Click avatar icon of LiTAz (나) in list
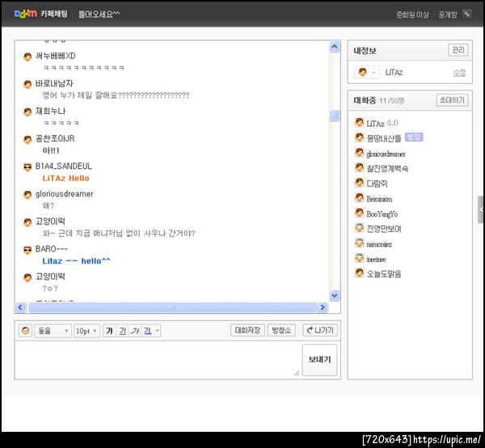485x448 pixels. tap(359, 123)
